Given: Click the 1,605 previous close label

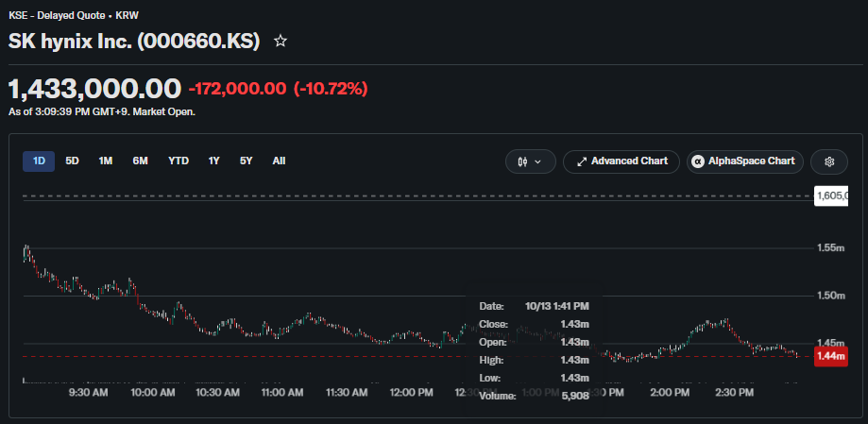Looking at the screenshot, I should point(831,196).
